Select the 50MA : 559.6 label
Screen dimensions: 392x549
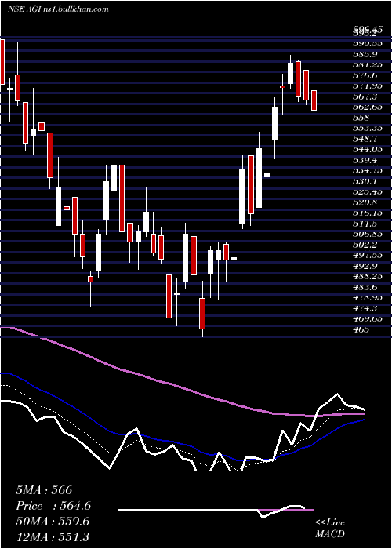[x=53, y=522]
